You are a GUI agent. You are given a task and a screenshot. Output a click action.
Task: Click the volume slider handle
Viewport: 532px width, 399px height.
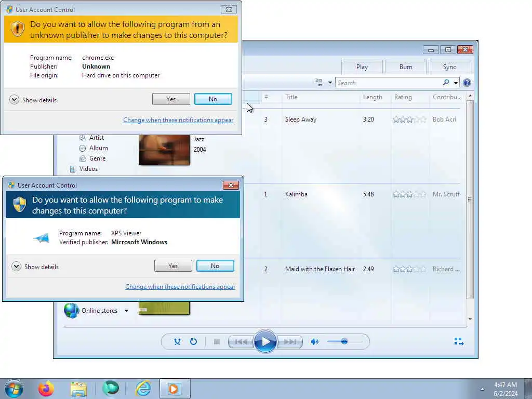344,341
